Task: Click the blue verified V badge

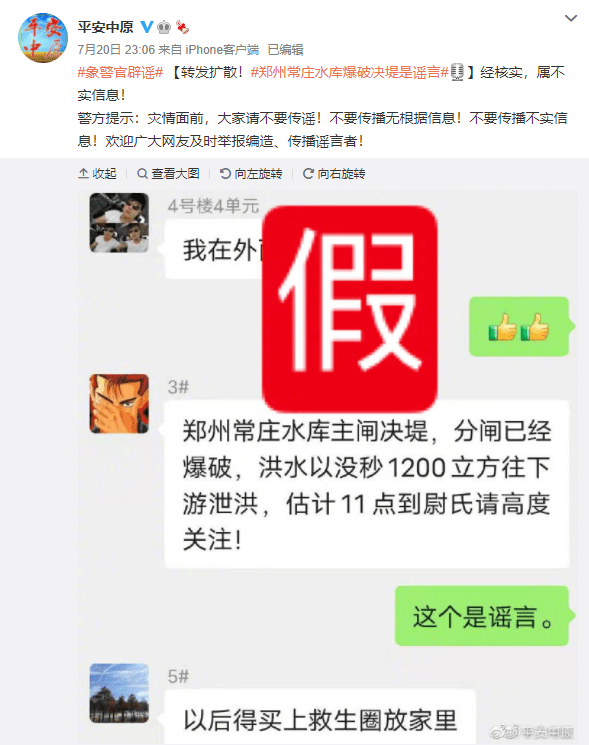Action: click(x=147, y=27)
